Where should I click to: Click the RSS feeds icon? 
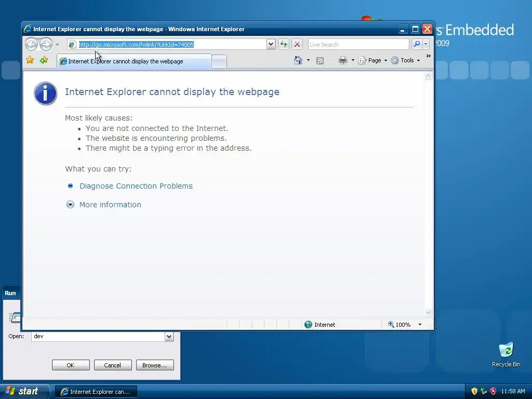(320, 60)
